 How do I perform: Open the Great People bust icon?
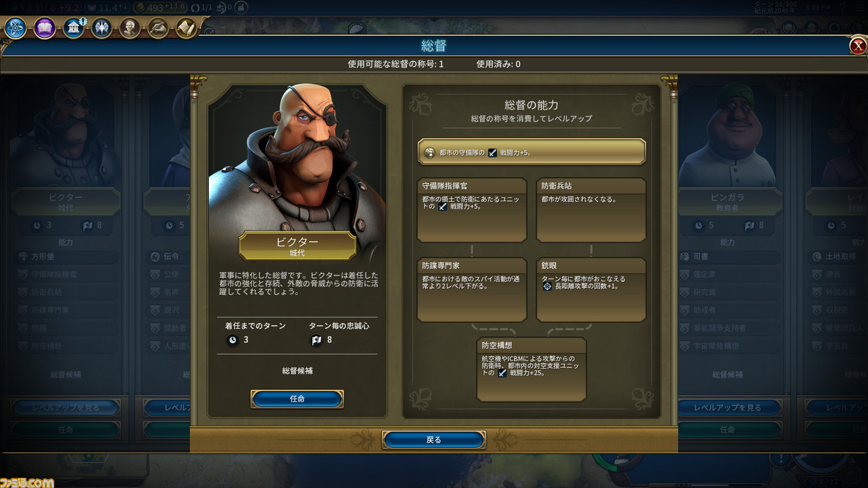(x=130, y=28)
